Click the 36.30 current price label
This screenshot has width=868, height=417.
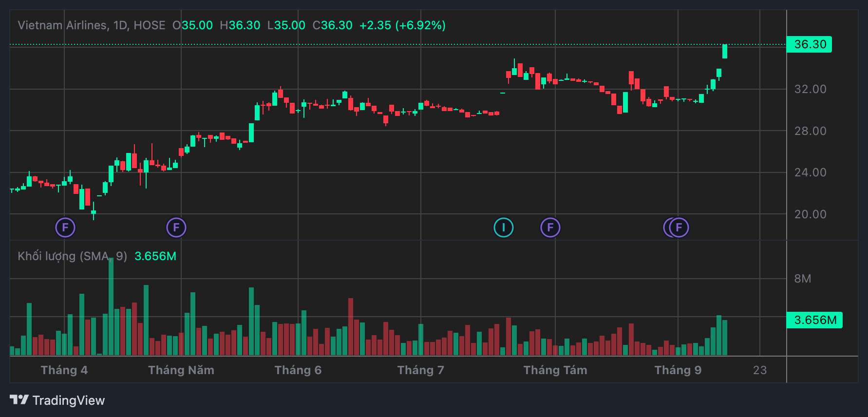(810, 44)
